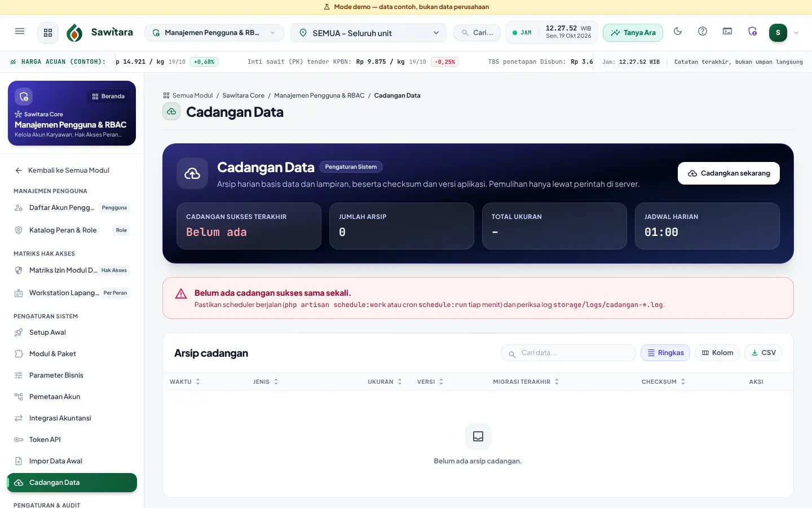Sort the table by WAKTU column
The height and width of the screenshot is (508, 812).
185,382
